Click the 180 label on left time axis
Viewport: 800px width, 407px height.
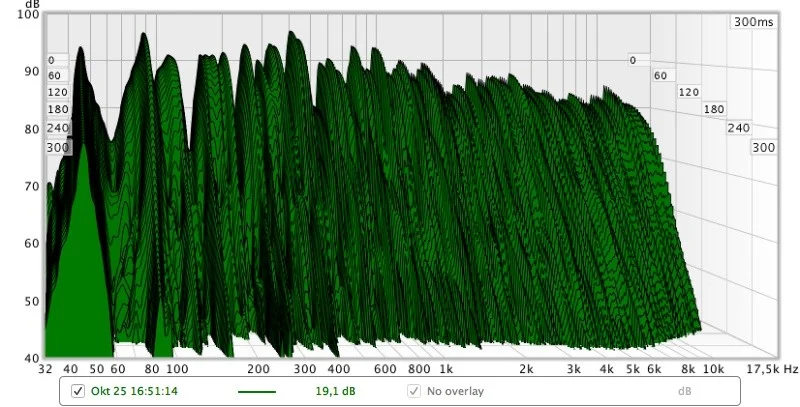point(58,109)
